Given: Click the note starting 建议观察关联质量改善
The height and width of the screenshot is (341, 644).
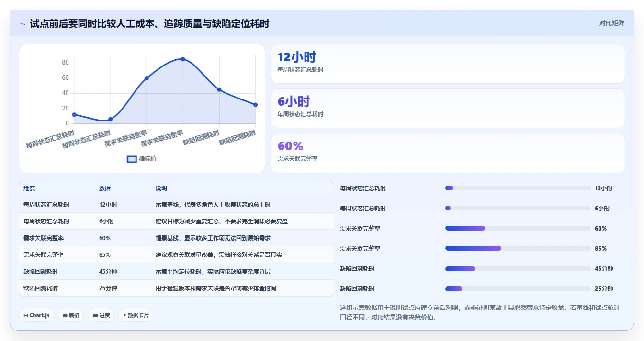Looking at the screenshot, I should coord(219,255).
